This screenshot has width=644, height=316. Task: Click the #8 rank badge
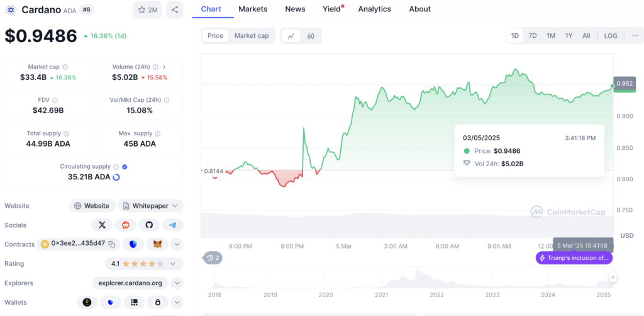point(86,10)
